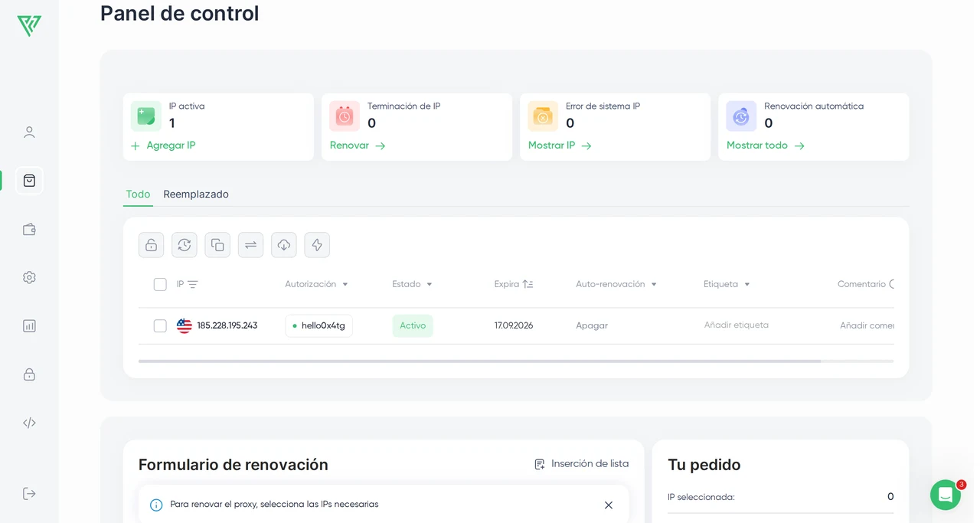The width and height of the screenshot is (980, 523).
Task: Expand the Auto-renovación column dropdown
Action: 654,284
